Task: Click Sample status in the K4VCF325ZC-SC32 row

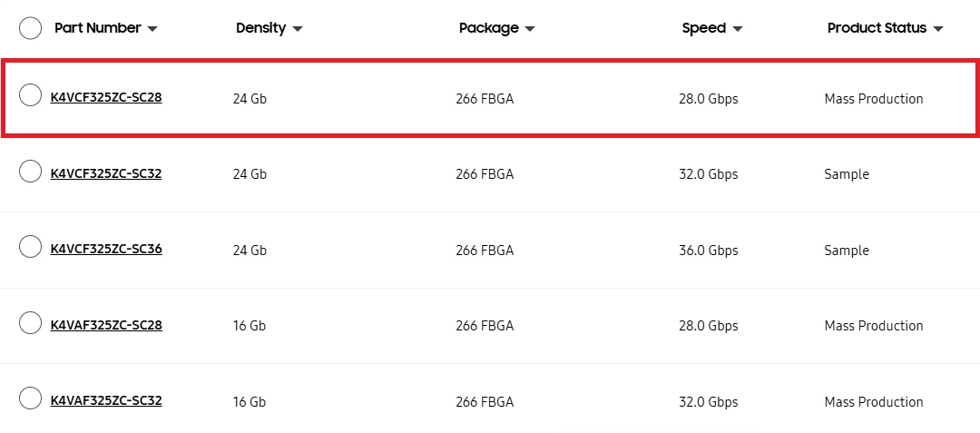Action: pyautogui.click(x=847, y=174)
